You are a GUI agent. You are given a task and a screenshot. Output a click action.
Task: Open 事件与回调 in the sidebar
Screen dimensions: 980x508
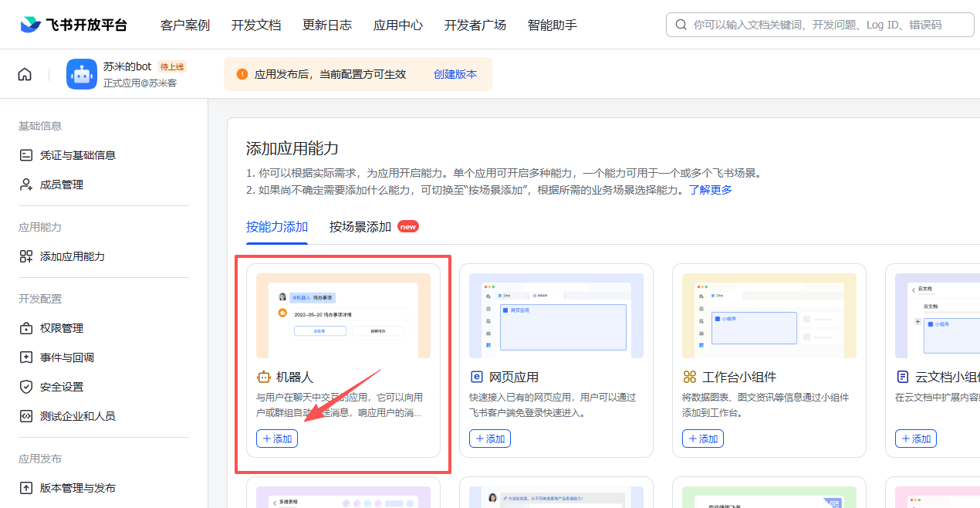pos(66,357)
